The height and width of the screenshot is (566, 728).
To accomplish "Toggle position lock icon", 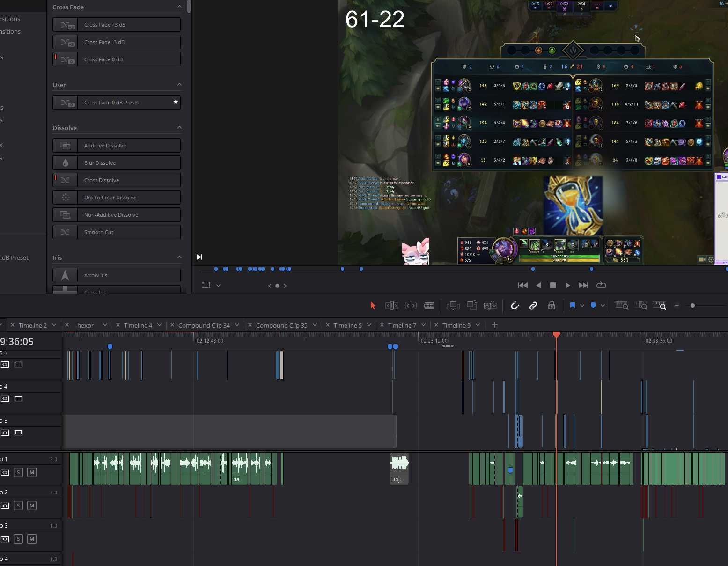I will [x=552, y=306].
